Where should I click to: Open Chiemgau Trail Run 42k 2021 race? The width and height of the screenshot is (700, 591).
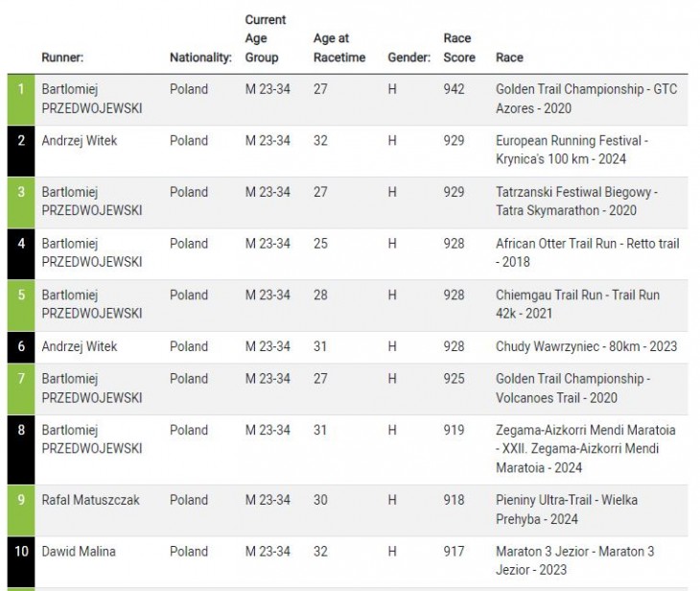pos(577,304)
